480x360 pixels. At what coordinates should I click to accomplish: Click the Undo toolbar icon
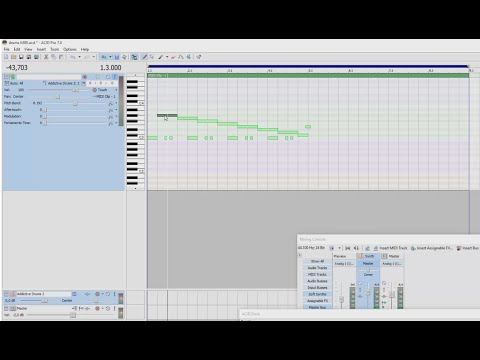click(x=73, y=57)
